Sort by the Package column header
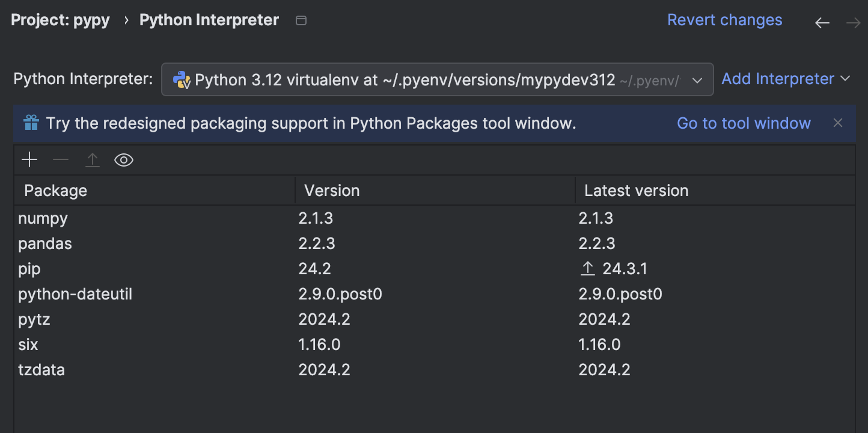This screenshot has width=868, height=433. (x=55, y=191)
